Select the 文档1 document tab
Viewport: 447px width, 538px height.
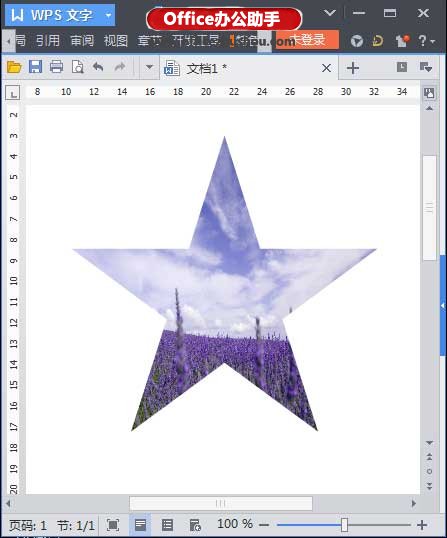249,68
